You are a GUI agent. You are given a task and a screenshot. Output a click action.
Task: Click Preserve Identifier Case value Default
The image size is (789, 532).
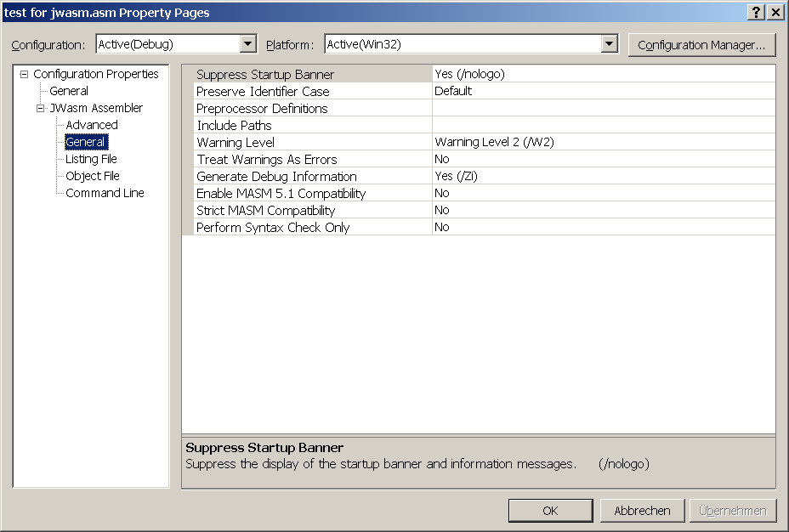click(x=604, y=92)
